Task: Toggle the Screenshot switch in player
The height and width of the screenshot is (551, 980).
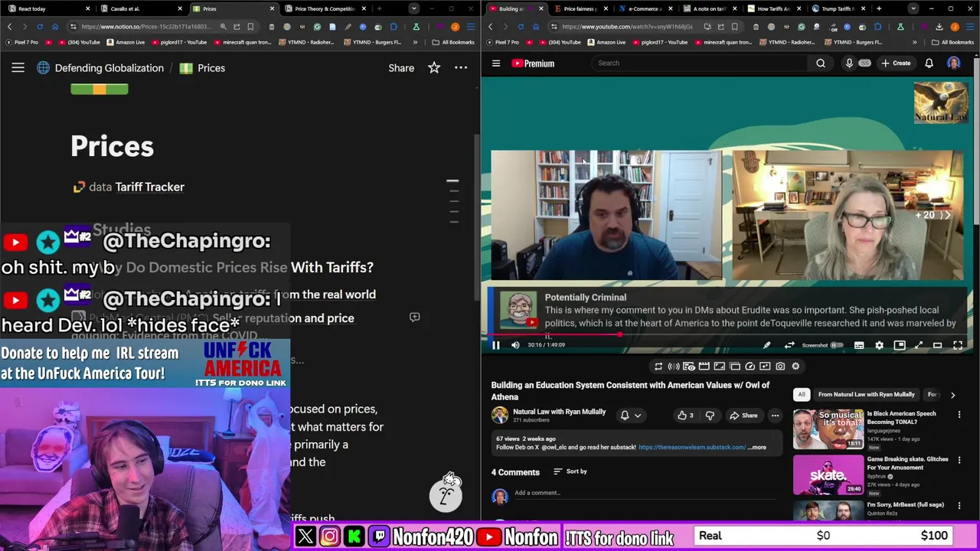Action: (x=837, y=345)
